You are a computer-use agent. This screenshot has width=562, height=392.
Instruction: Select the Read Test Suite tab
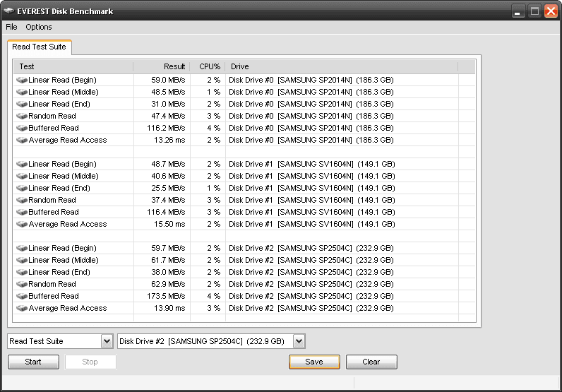coord(39,47)
